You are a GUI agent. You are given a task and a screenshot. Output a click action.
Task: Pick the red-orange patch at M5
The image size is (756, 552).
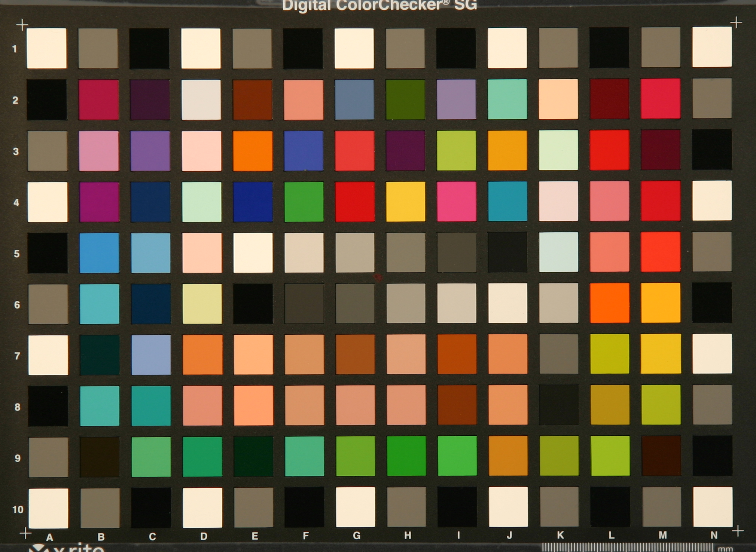pyautogui.click(x=661, y=252)
